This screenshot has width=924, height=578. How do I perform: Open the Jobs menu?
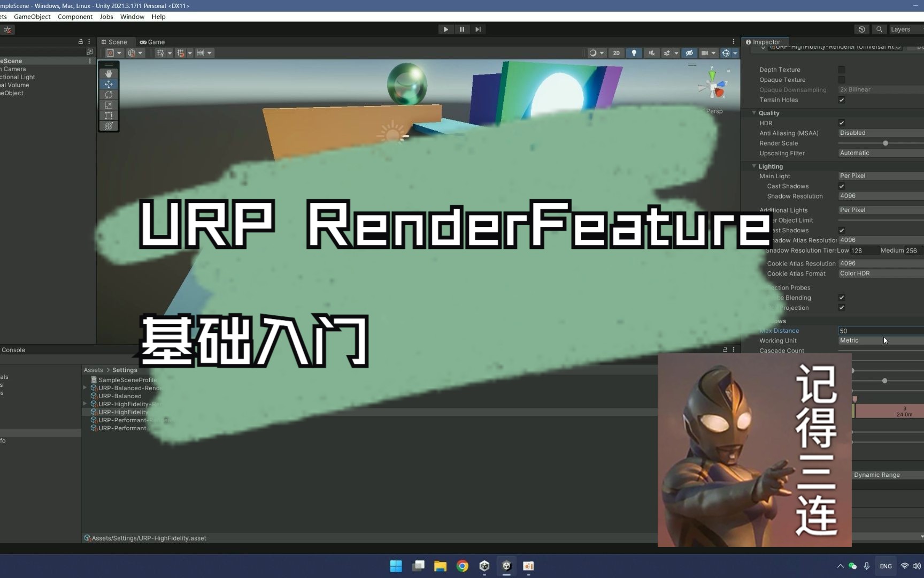(x=106, y=17)
